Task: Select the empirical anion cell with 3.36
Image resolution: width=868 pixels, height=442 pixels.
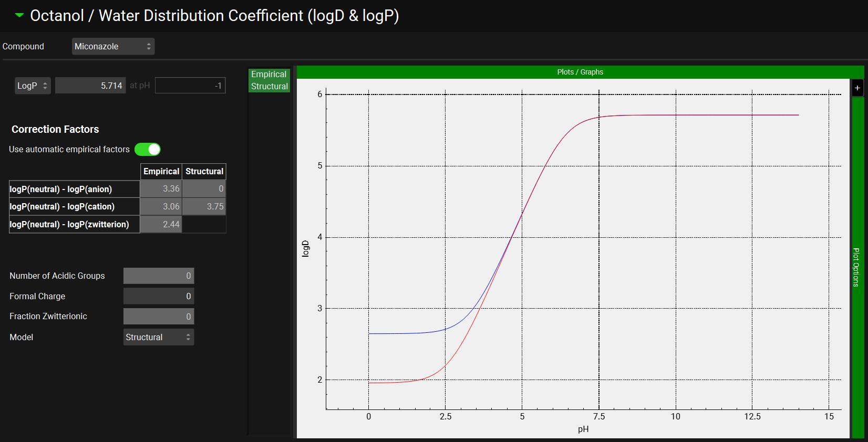Action: pyautogui.click(x=161, y=189)
